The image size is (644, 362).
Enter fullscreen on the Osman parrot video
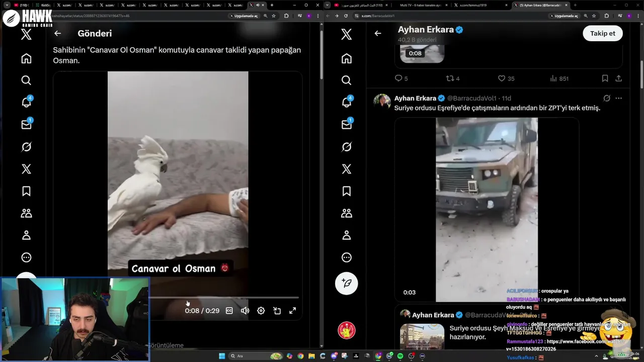coord(292,311)
